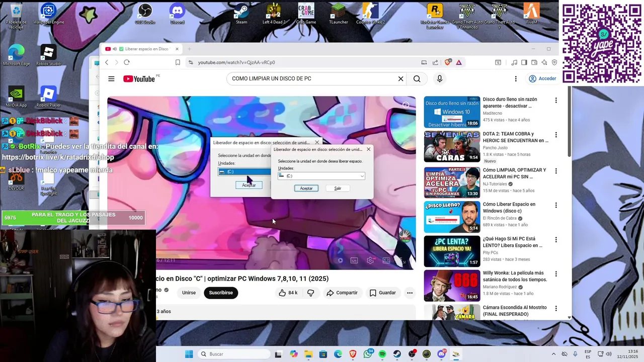Click the Suscribirse button
The width and height of the screenshot is (644, 362).
point(221,293)
